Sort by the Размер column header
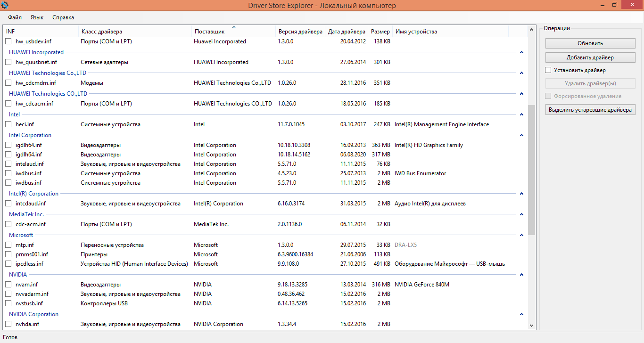 pos(380,32)
